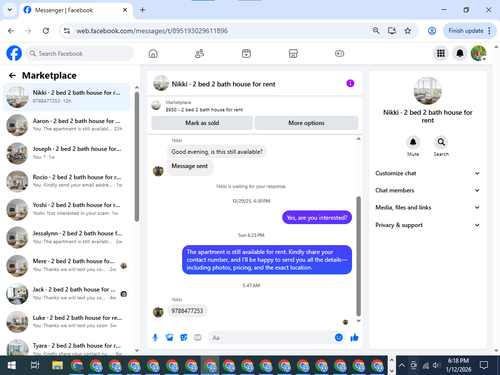Mute the Nikki conversation
The image size is (500, 375).
pyautogui.click(x=413, y=142)
